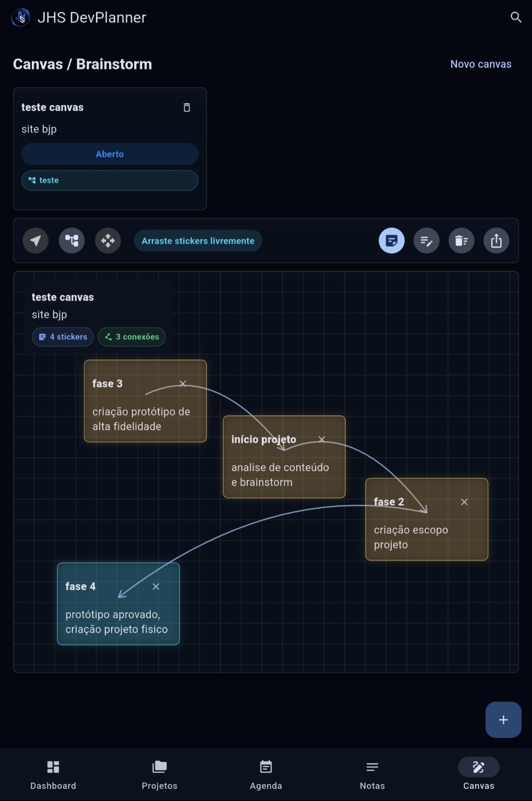Viewport: 532px width, 801px height.
Task: Select the início projeto sticker title
Action: [264, 439]
